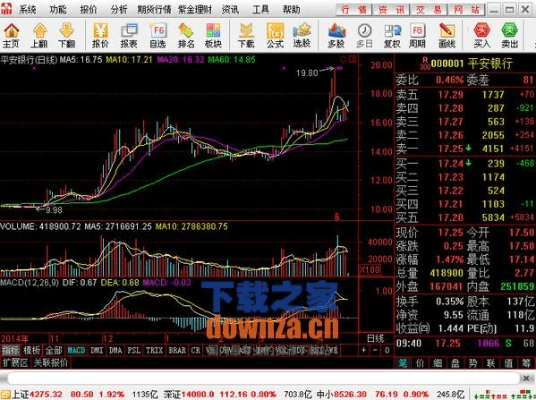Viewport: 536px width, 400px height.
Task: Click the 关联报价 button
Action: 51,362
